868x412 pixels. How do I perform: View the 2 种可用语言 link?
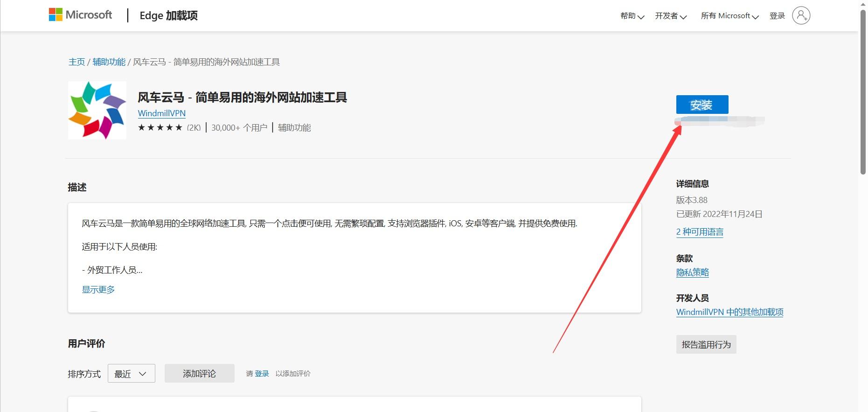click(x=699, y=232)
